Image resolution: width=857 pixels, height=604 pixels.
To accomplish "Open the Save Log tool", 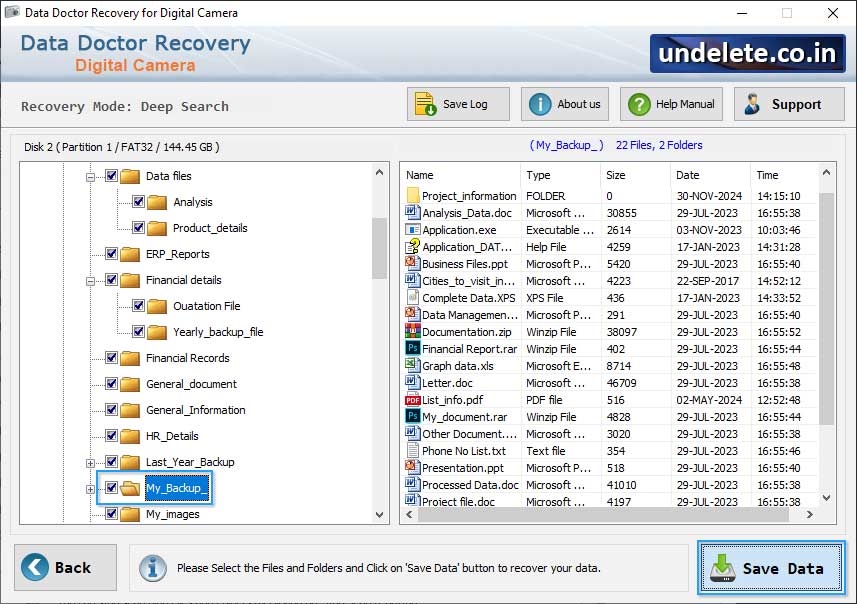I will click(457, 103).
